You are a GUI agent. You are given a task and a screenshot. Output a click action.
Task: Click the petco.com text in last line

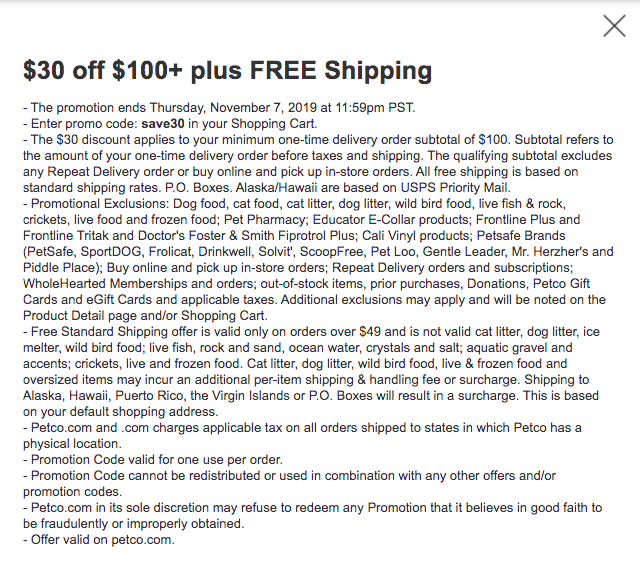pos(142,540)
